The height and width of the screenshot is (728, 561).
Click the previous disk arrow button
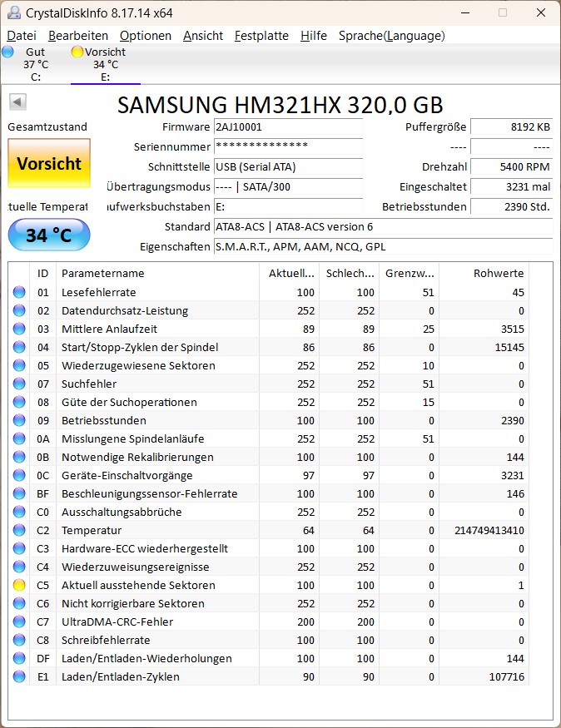(17, 102)
